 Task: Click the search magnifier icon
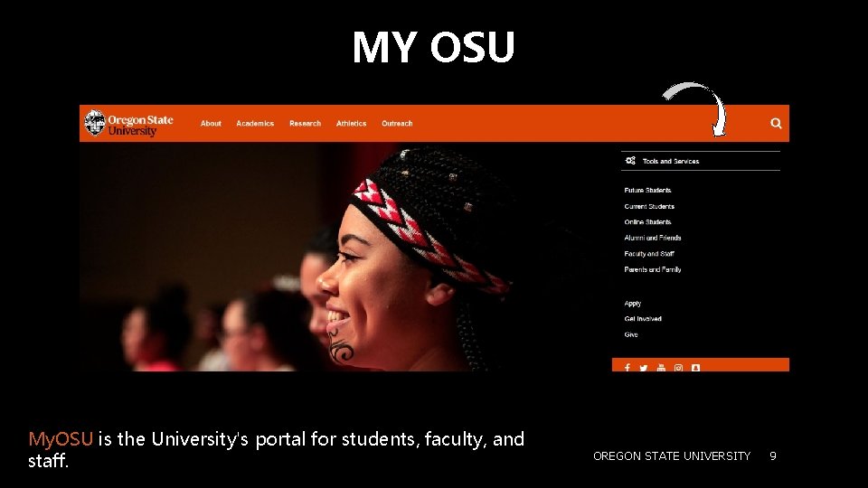776,124
